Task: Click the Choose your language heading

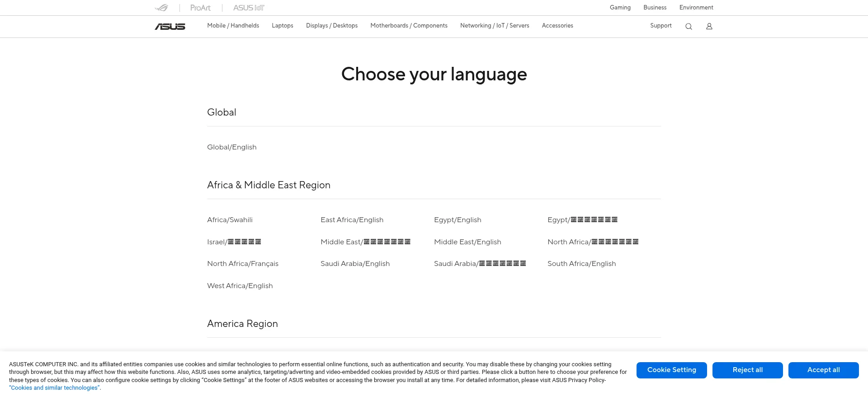Action: coord(434,75)
